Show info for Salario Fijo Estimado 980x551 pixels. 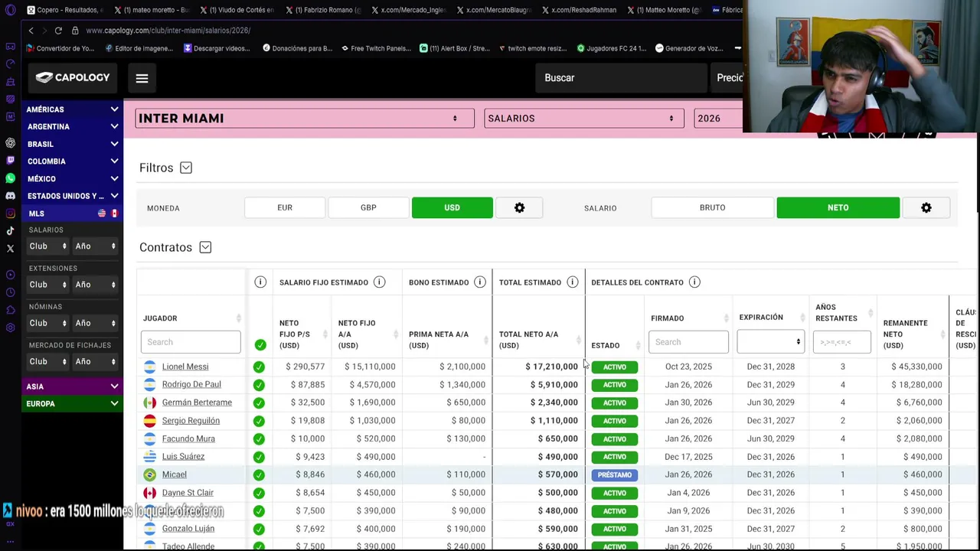(379, 282)
